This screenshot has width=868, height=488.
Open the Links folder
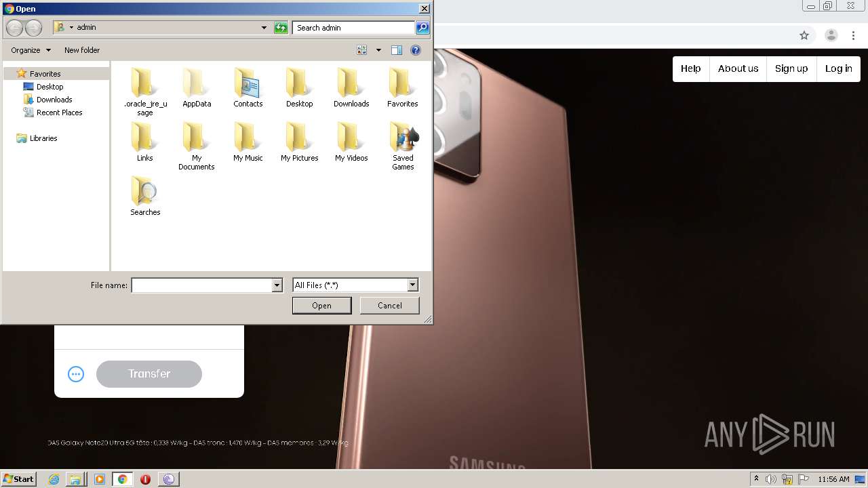click(145, 142)
